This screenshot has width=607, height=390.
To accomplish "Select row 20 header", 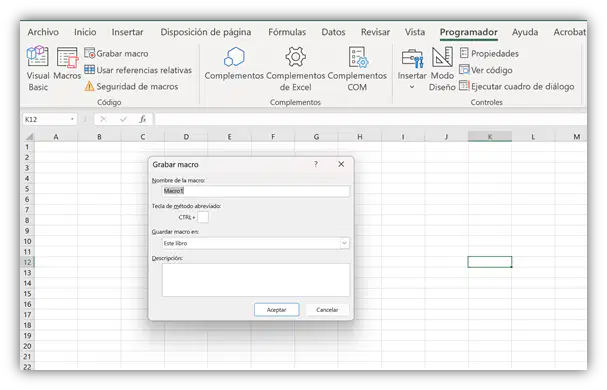I will tap(27, 346).
